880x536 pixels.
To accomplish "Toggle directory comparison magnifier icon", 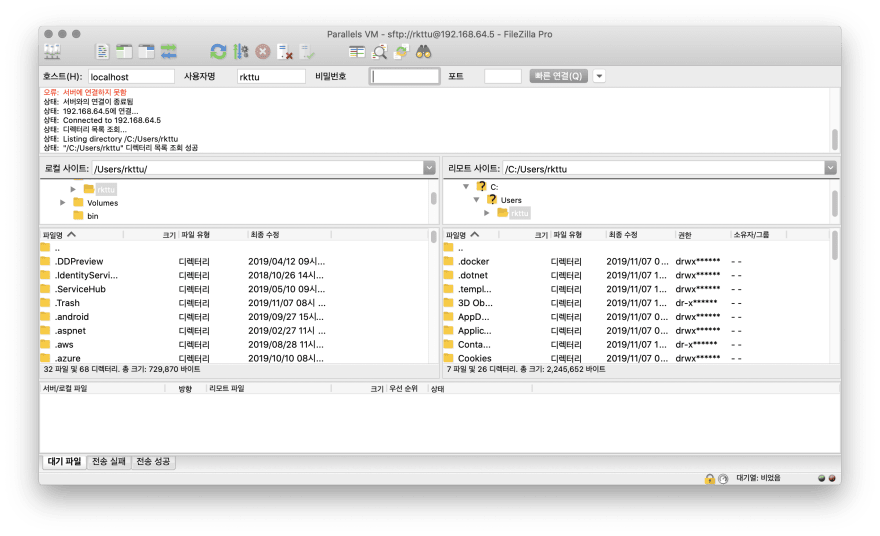I will pos(379,52).
